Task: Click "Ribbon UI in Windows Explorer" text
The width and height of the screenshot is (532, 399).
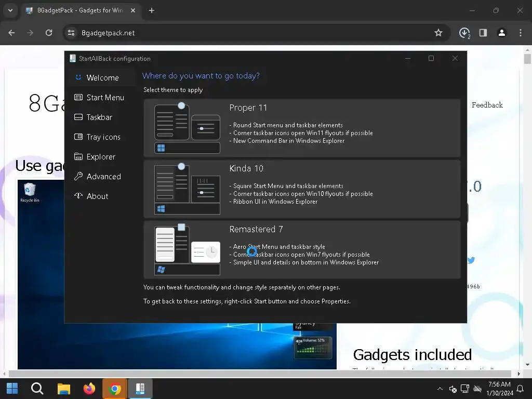Action: (275, 202)
